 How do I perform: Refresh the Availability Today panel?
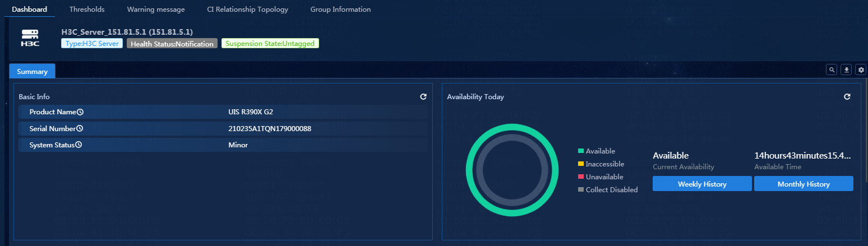847,96
